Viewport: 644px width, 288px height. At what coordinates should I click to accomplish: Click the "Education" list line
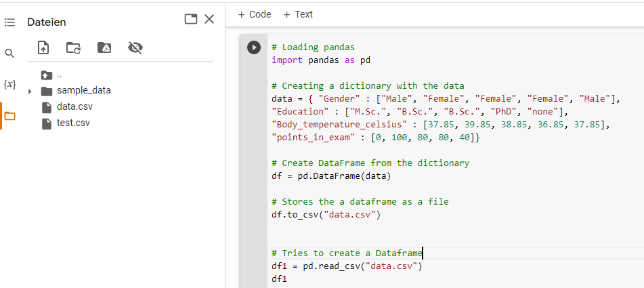[x=420, y=111]
